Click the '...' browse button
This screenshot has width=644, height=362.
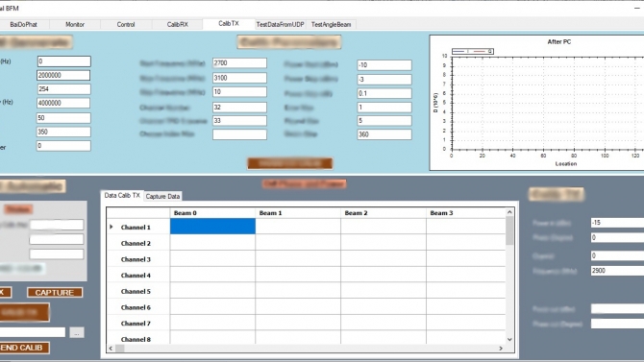pyautogui.click(x=77, y=332)
